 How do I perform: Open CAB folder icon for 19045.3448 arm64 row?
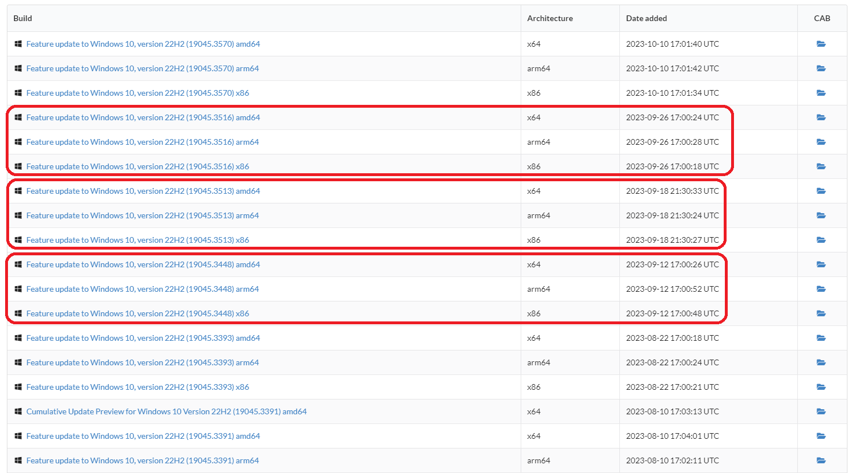click(x=821, y=289)
